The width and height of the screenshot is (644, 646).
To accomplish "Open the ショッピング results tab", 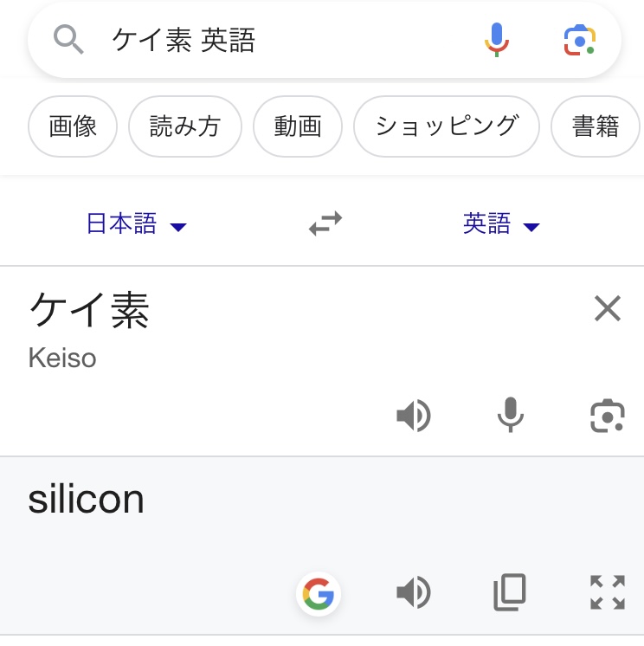I will coord(447,126).
